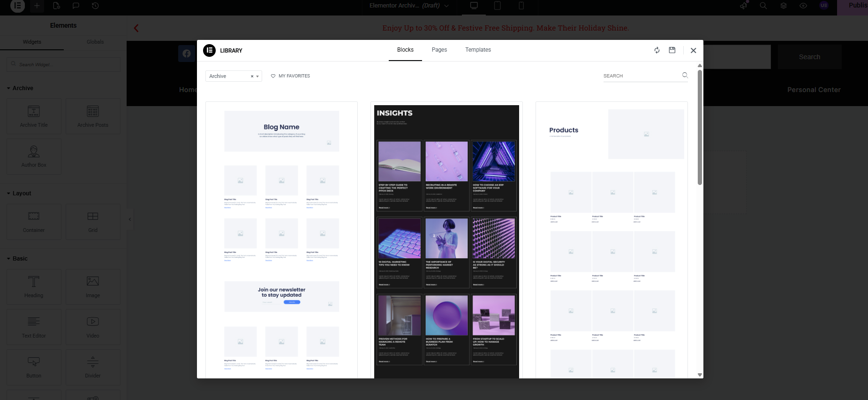Open the add element plus icon
Image resolution: width=868 pixels, height=400 pixels.
pos(37,6)
